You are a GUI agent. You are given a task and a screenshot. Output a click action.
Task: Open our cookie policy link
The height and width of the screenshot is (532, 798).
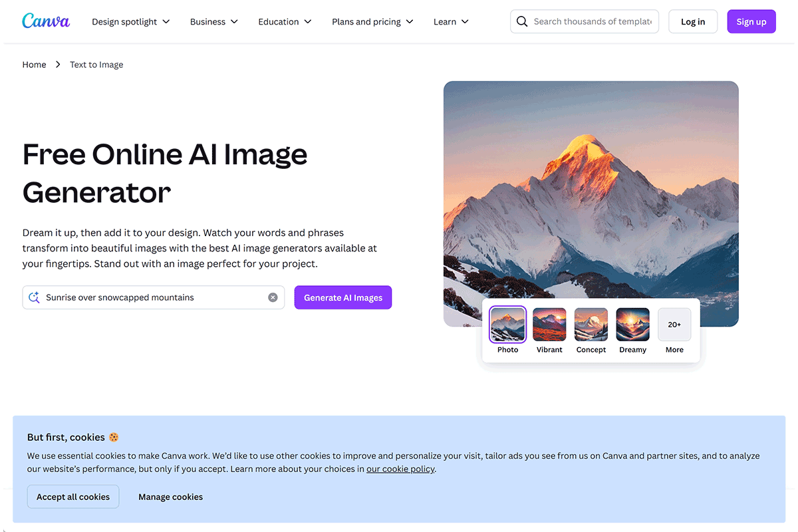pyautogui.click(x=400, y=468)
